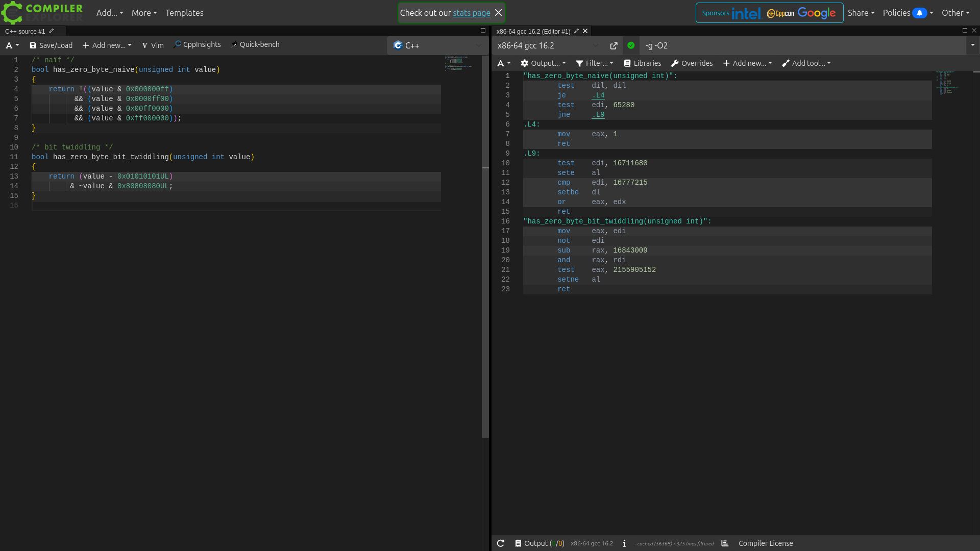The height and width of the screenshot is (551, 980).
Task: Open the More menu
Action: (x=144, y=13)
